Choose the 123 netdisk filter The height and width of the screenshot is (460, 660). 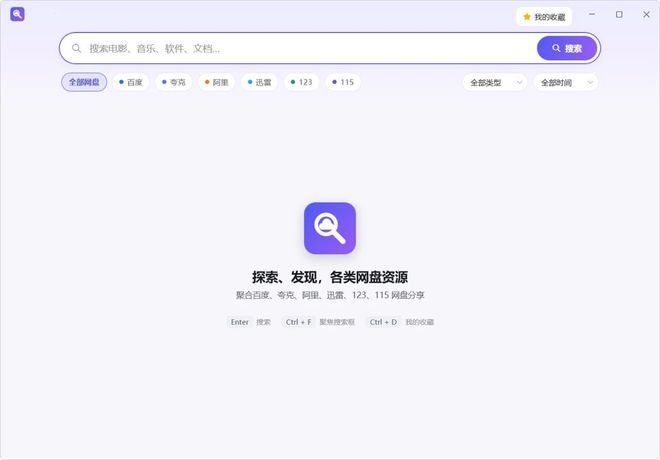301,82
